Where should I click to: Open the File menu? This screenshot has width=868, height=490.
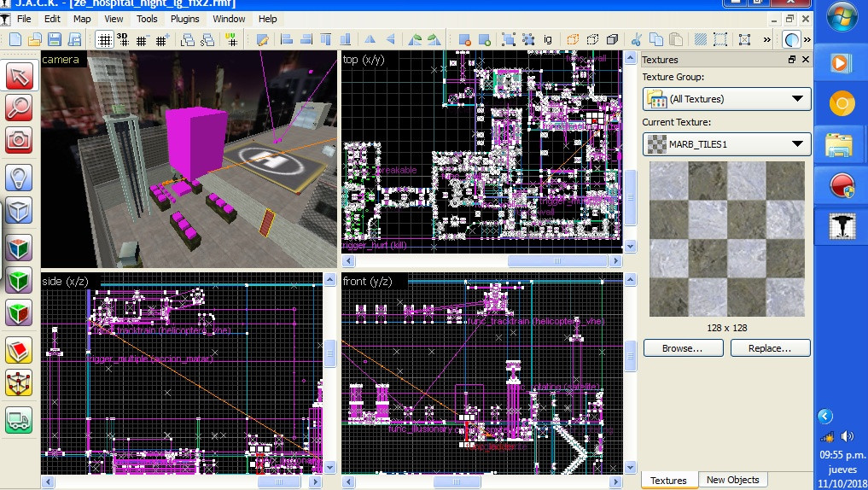tap(24, 19)
